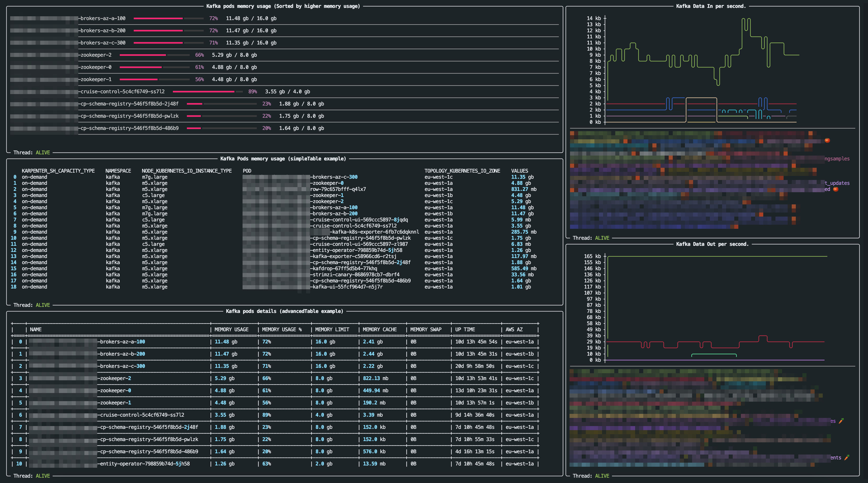Click the tomato emoji after 'ed' legend entry
868x483 pixels.
[x=836, y=189]
